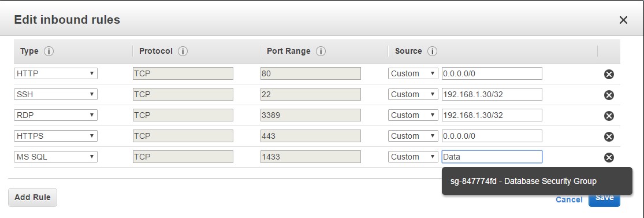The image size is (644, 218).
Task: Remove the HTTP rule with its delete icon
Action: point(609,74)
